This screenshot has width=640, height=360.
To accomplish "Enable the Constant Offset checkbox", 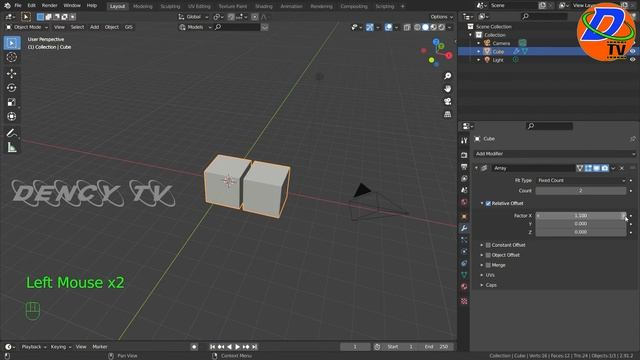I will [x=488, y=245].
